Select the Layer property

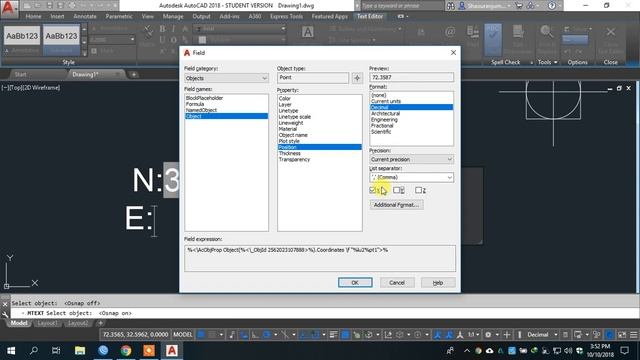285,104
